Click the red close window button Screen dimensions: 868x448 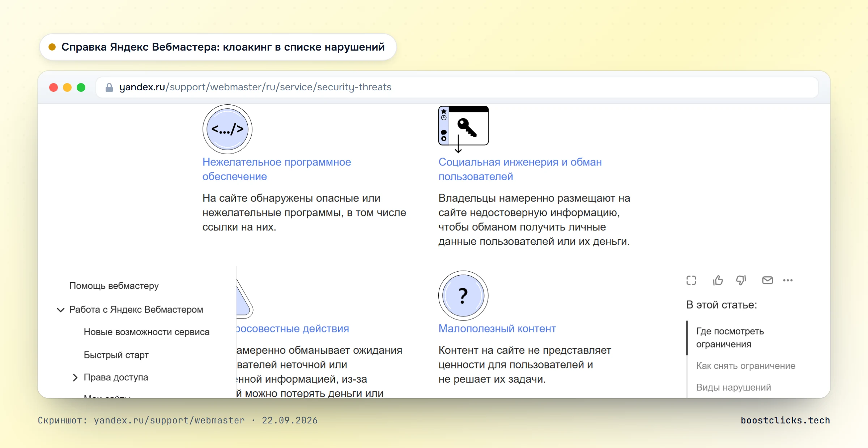(54, 87)
